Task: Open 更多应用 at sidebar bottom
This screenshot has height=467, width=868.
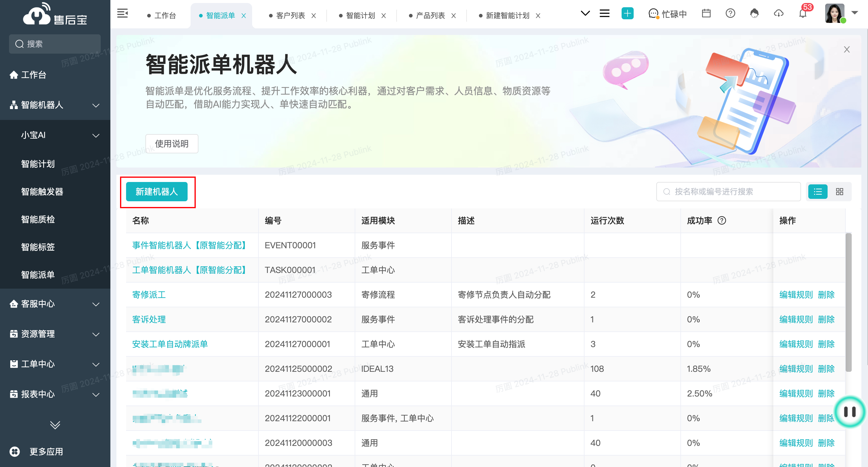Action: (36, 452)
